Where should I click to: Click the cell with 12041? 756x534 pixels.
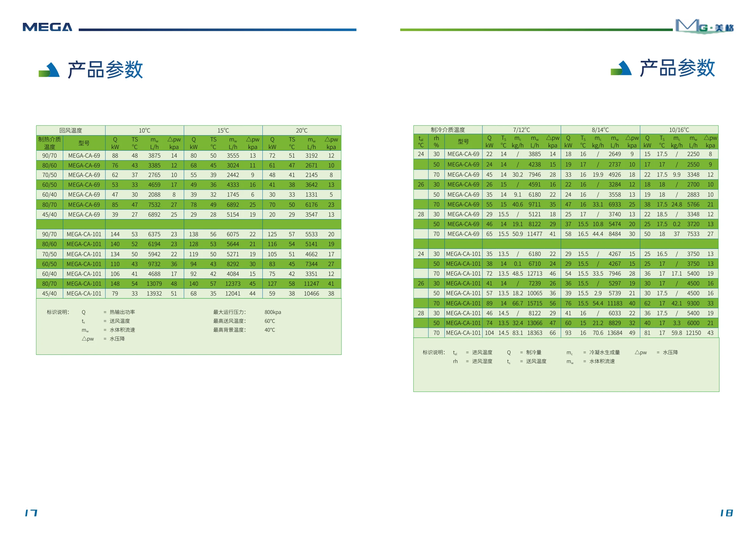(x=233, y=294)
